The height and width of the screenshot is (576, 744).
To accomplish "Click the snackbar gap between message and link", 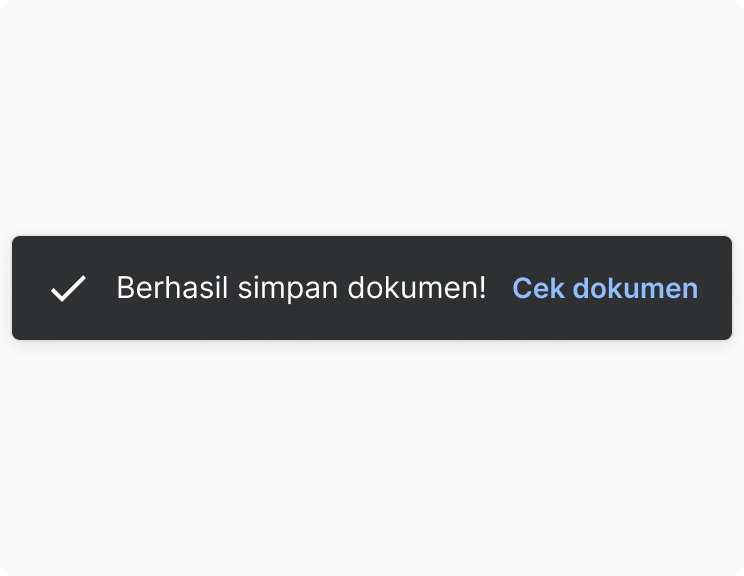I will tap(500, 288).
